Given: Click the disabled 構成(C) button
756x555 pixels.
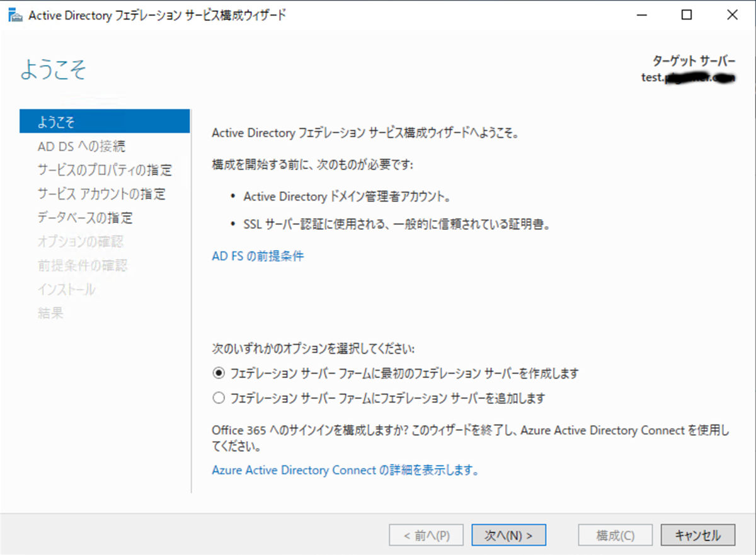Looking at the screenshot, I should [615, 535].
